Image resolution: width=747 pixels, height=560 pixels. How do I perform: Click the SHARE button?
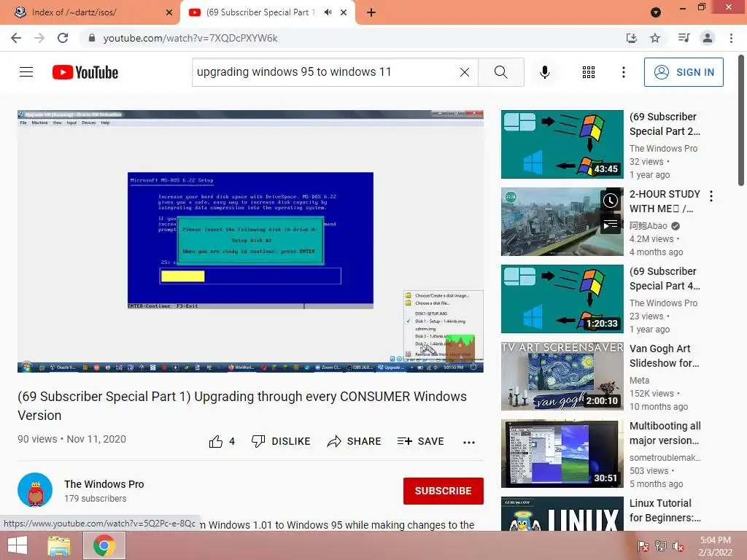coord(354,441)
